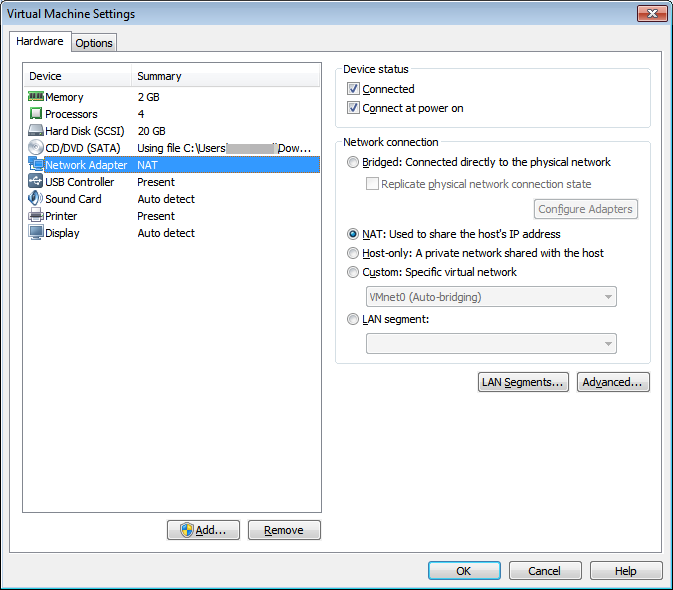Select the Printer device icon

click(x=36, y=216)
